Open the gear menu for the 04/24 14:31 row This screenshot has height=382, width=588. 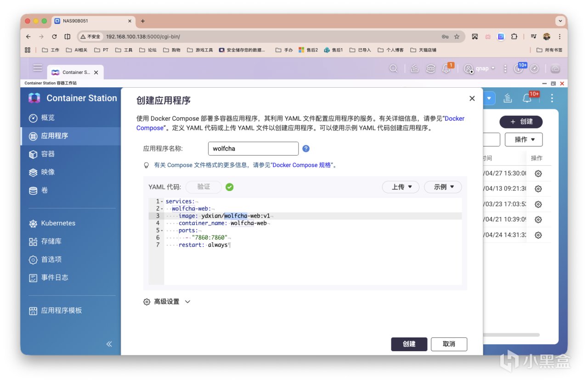click(538, 235)
